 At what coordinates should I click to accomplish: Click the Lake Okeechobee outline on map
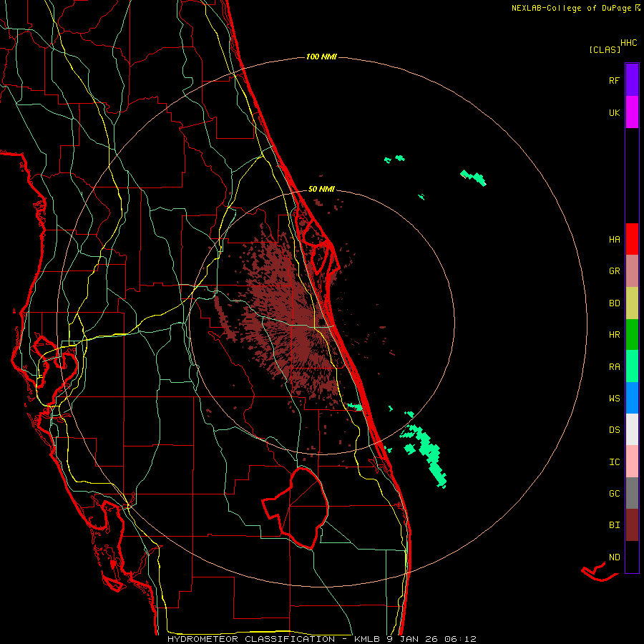296,508
